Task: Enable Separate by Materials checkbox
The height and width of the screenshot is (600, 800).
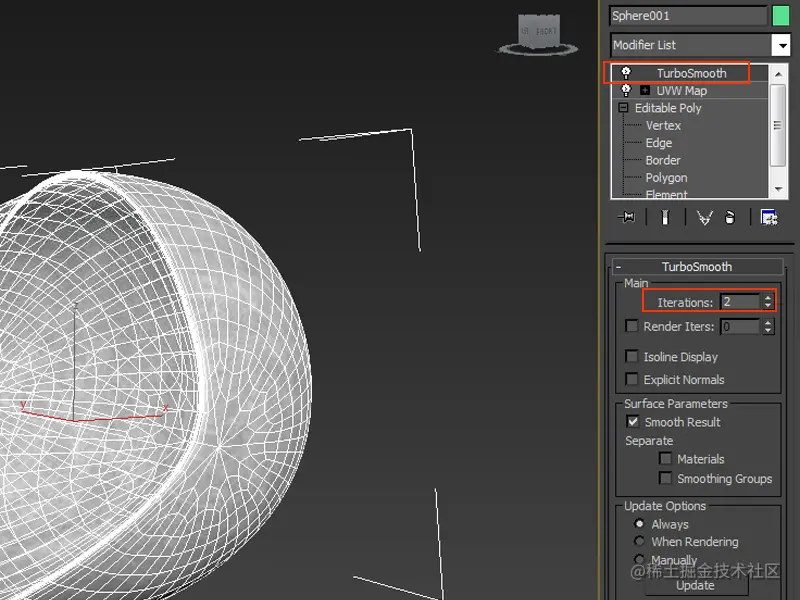Action: (665, 458)
